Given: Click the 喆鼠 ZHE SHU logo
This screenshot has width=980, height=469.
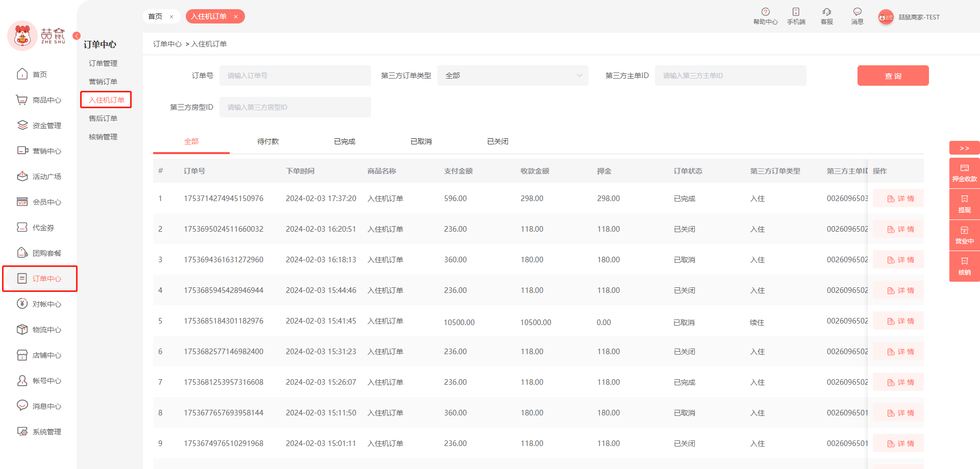Looking at the screenshot, I should click(37, 36).
